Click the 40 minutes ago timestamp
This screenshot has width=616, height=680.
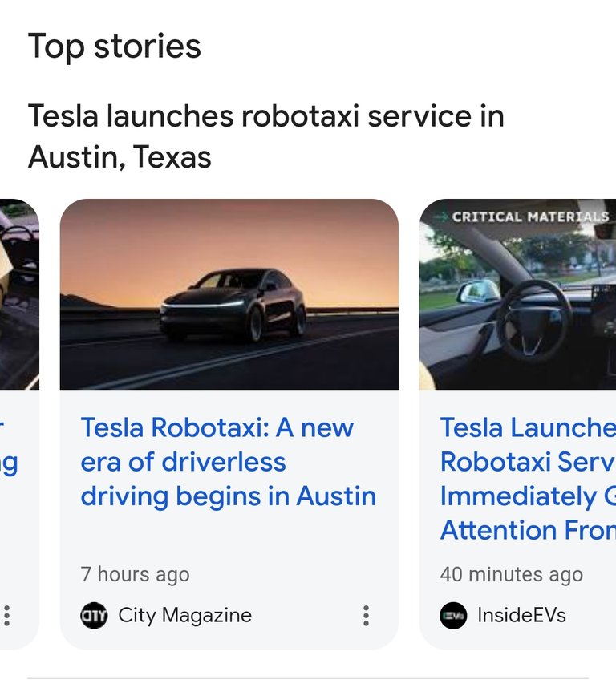pyautogui.click(x=512, y=575)
